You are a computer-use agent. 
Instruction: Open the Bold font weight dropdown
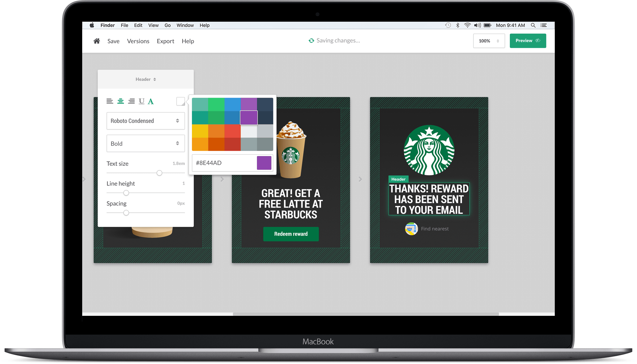point(146,143)
